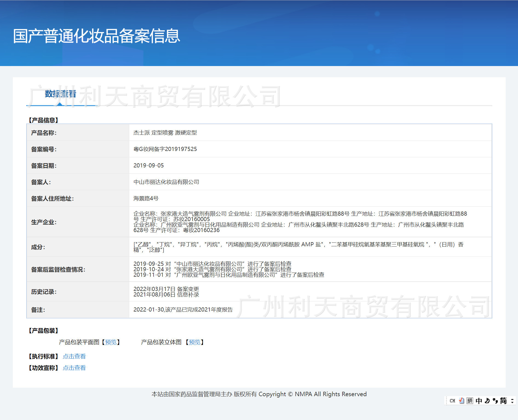Click the 历史记录 row label
The image size is (518, 420).
click(44, 292)
